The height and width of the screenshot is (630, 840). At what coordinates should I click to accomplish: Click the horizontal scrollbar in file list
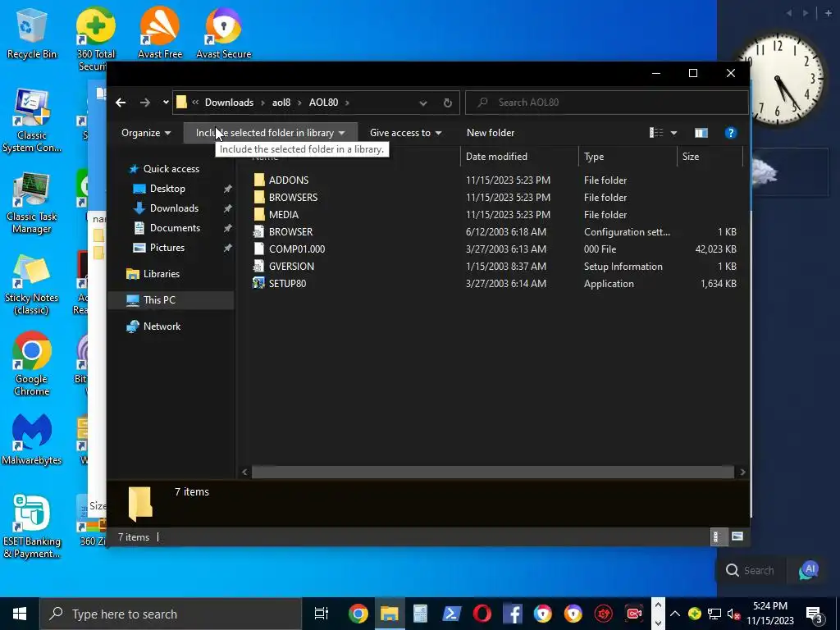coord(493,472)
